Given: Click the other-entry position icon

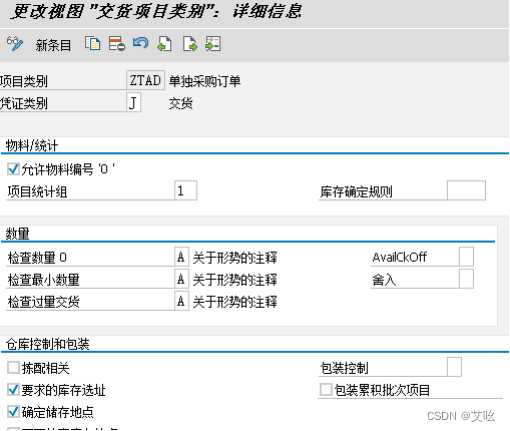Looking at the screenshot, I should coord(213,44).
